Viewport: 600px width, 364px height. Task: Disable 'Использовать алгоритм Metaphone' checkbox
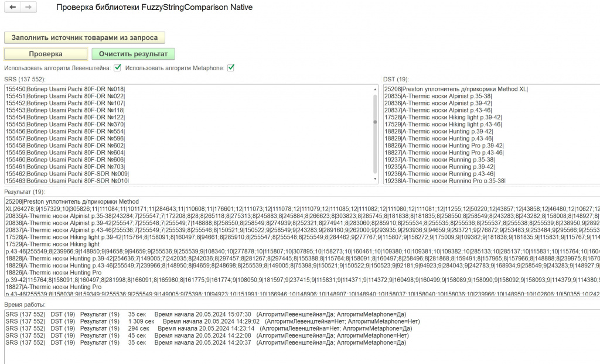tap(231, 68)
